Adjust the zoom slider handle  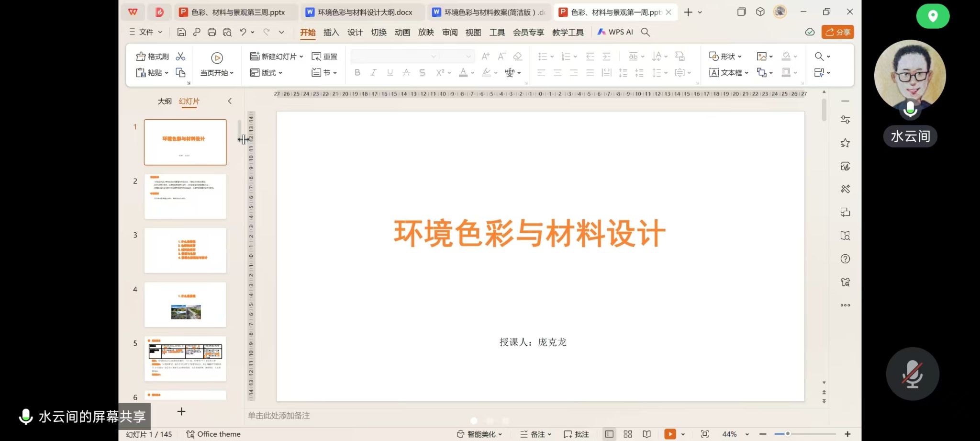click(x=788, y=434)
